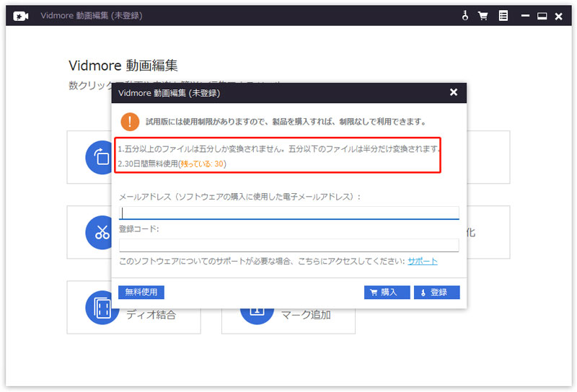The width and height of the screenshot is (577, 392).
Task: Click the 購入 purchase button
Action: [387, 293]
